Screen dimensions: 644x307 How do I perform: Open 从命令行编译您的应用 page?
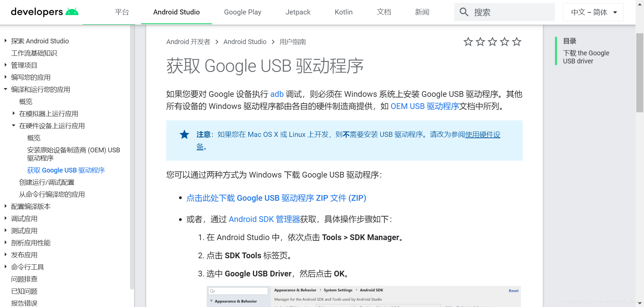[52, 194]
